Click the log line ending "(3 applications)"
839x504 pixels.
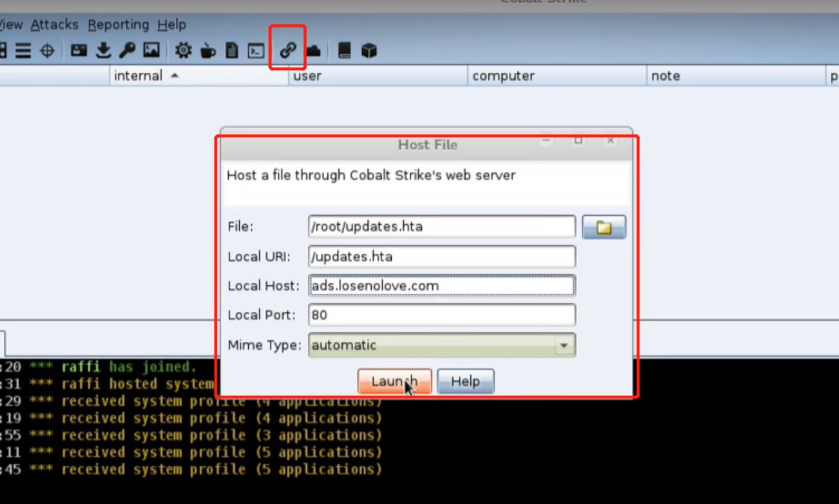[x=191, y=436]
